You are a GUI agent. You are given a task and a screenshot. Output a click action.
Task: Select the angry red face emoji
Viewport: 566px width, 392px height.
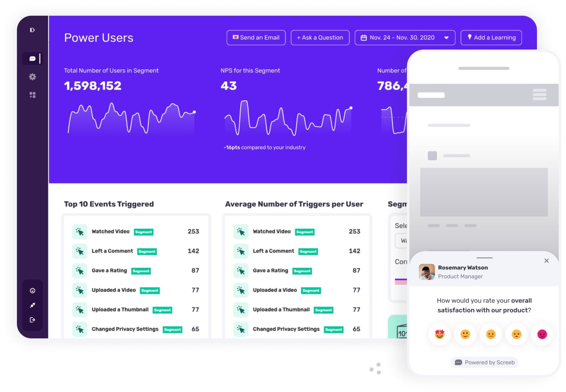[542, 334]
